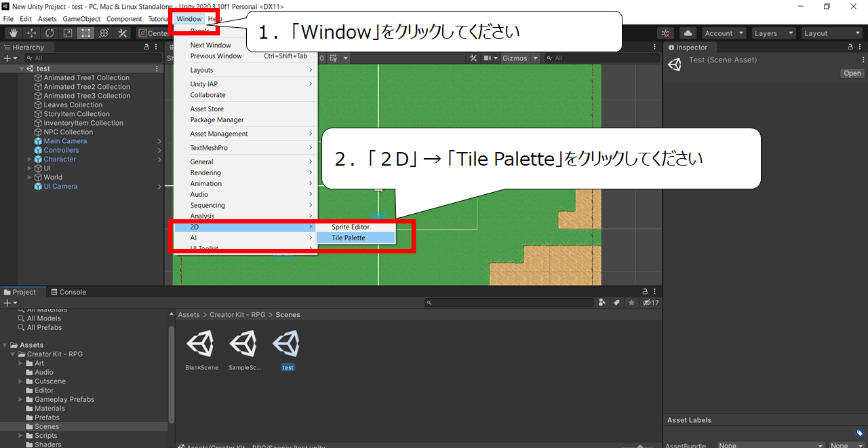The height and width of the screenshot is (448, 868).
Task: Open the Project panel three-dot menu
Action: tap(656, 292)
